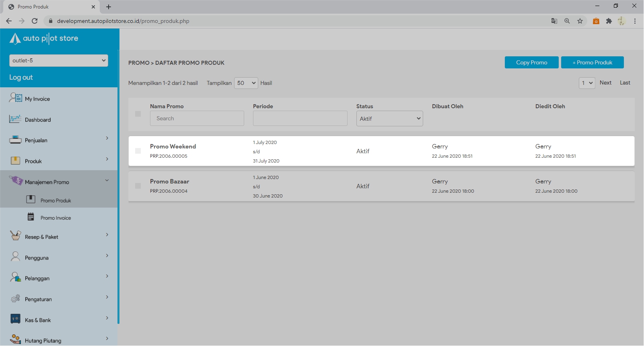Click the Resep & Paket mortar icon
The height and width of the screenshot is (346, 644).
[15, 236]
